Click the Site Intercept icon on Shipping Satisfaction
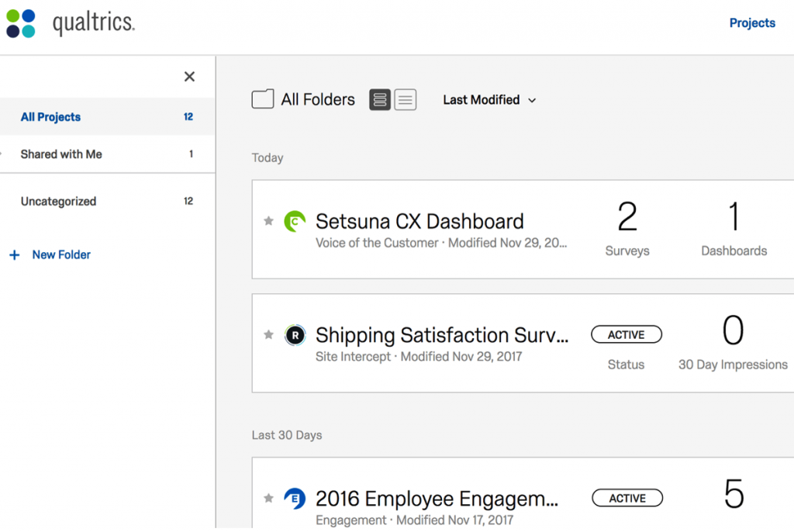 coord(295,335)
